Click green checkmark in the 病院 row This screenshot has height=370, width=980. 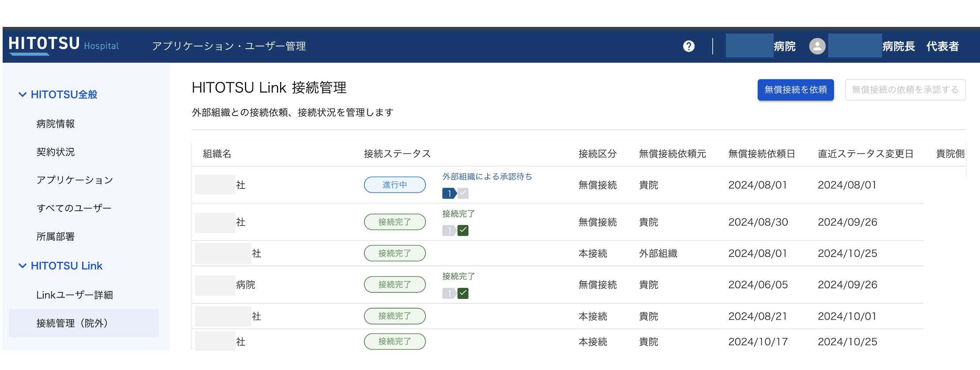click(x=463, y=293)
